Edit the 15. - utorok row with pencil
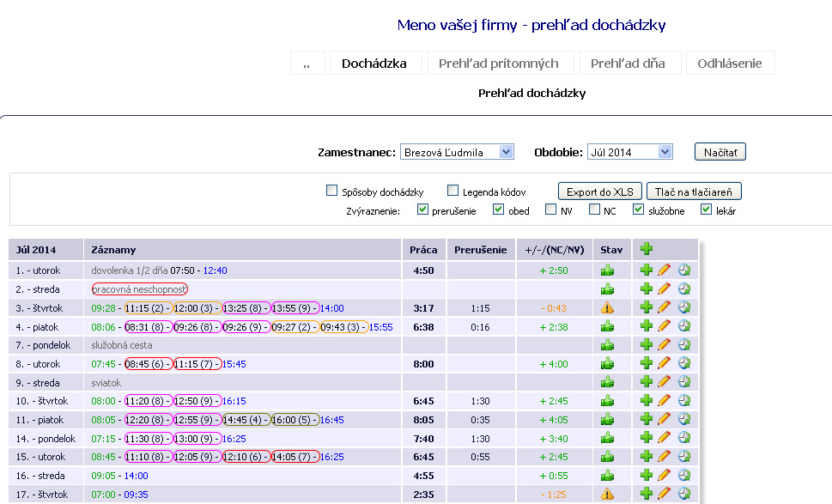832x504 pixels. [x=664, y=456]
